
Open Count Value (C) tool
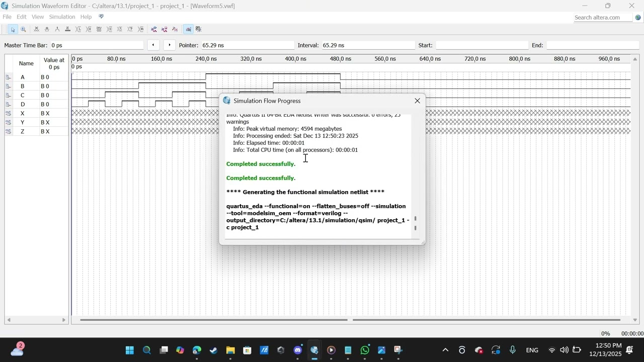click(x=109, y=29)
